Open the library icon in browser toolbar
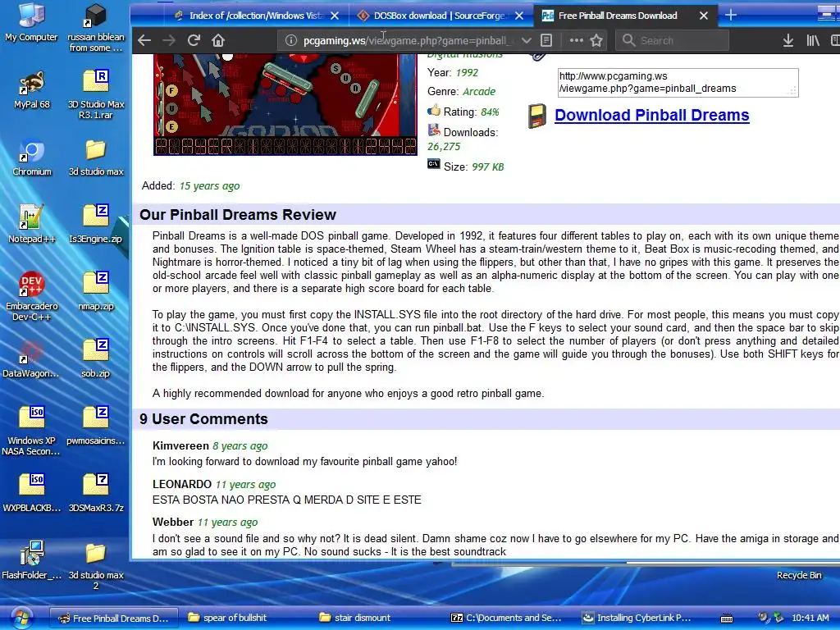Image resolution: width=840 pixels, height=630 pixels. 813,41
